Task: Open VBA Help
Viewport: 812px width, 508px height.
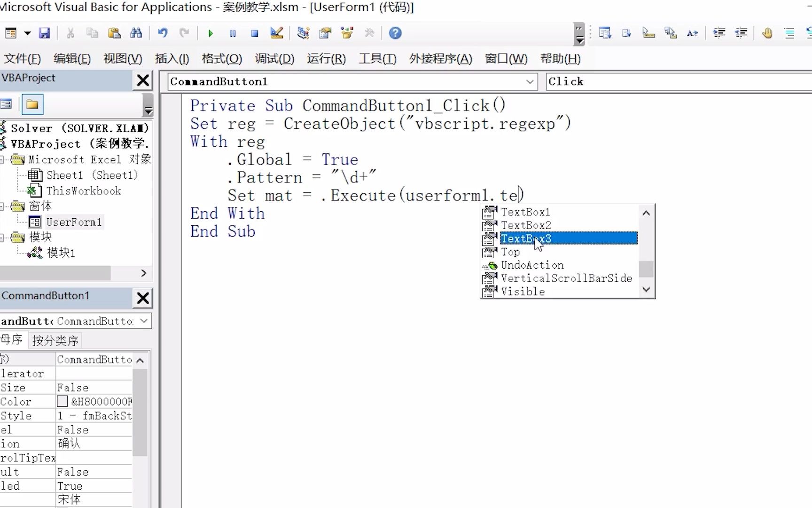Action: (x=395, y=33)
